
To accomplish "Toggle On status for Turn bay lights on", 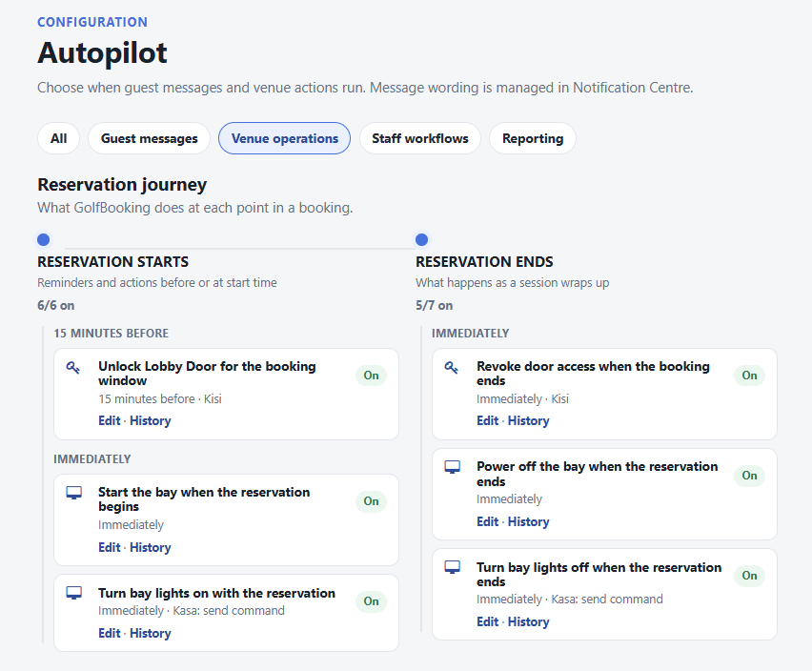I will click(371, 601).
